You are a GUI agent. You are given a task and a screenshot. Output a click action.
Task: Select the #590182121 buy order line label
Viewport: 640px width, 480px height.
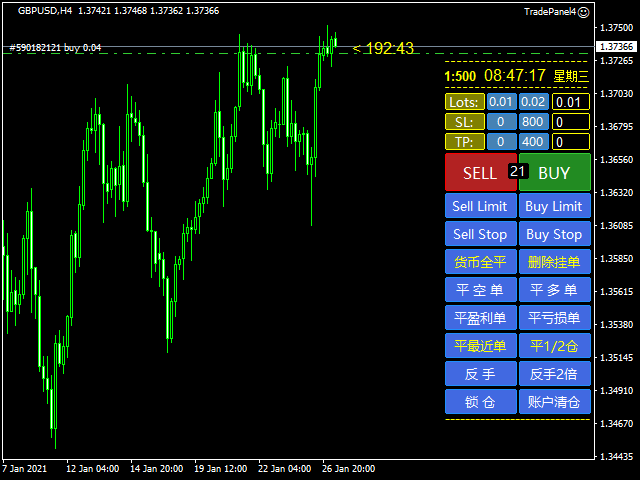click(55, 48)
